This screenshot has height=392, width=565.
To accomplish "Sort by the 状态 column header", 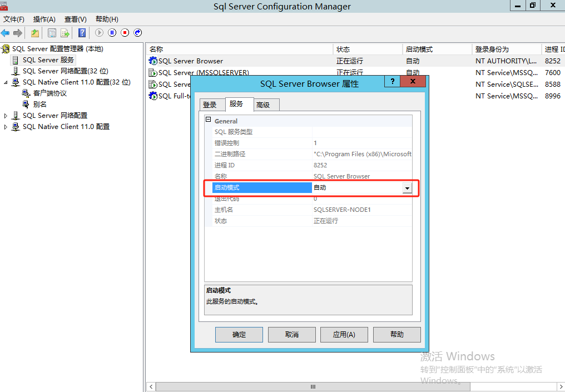I will coord(368,49).
